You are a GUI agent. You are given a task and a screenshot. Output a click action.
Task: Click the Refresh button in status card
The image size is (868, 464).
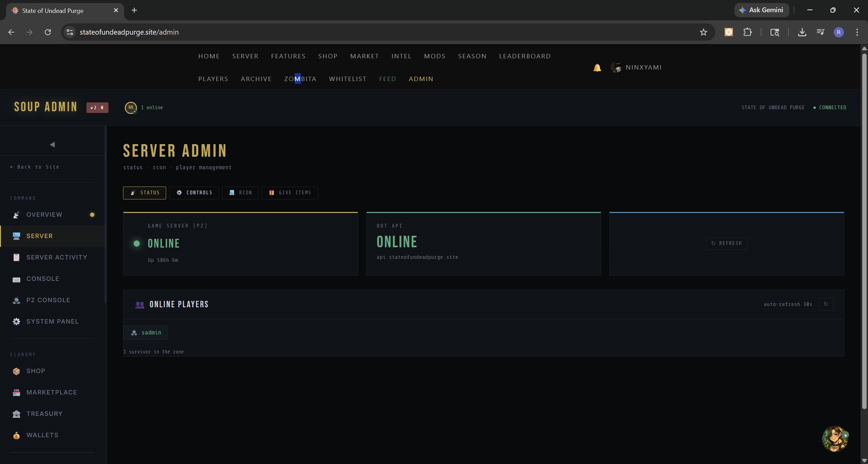point(727,244)
